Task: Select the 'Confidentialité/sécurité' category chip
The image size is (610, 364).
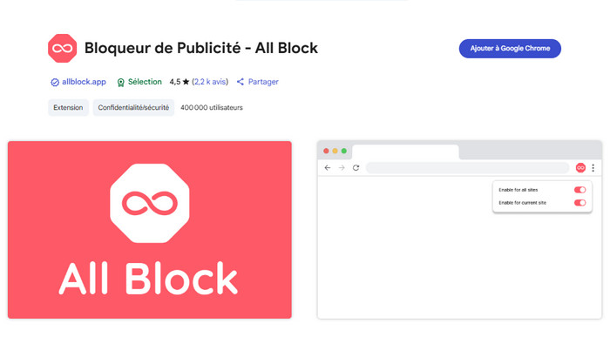Action: 134,108
